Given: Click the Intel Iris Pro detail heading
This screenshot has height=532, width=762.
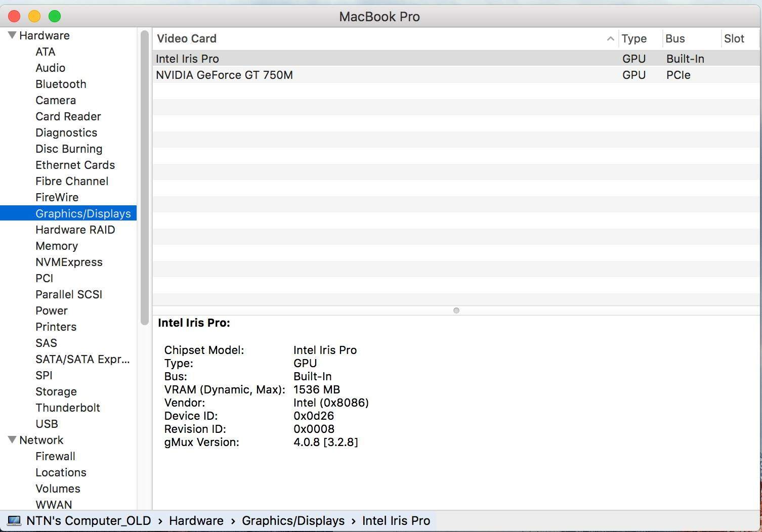Looking at the screenshot, I should coord(194,323).
